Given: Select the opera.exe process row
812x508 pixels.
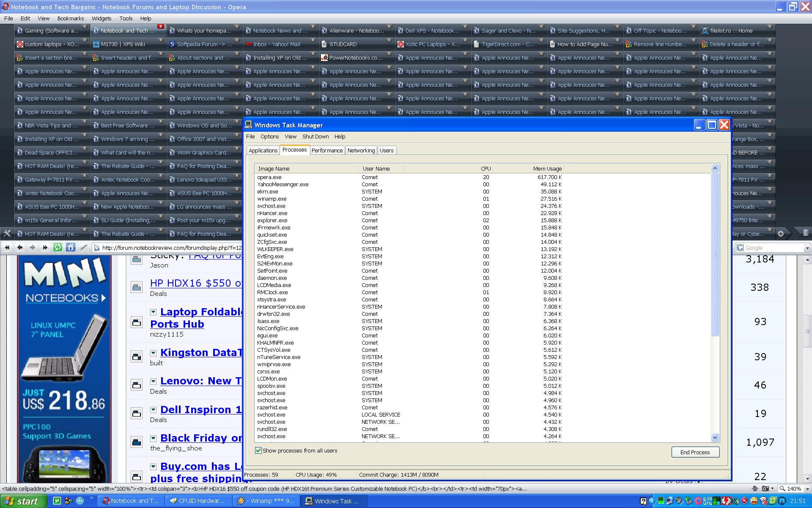Looking at the screenshot, I should (410, 177).
